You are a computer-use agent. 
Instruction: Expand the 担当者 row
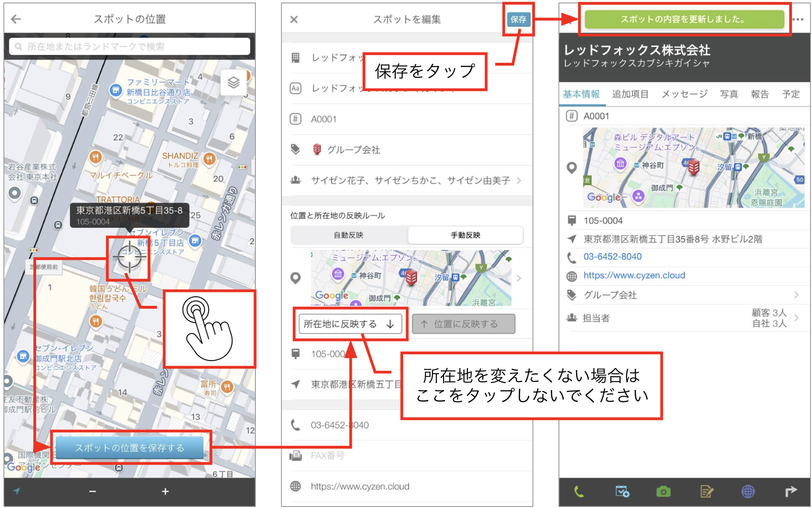coord(685,318)
